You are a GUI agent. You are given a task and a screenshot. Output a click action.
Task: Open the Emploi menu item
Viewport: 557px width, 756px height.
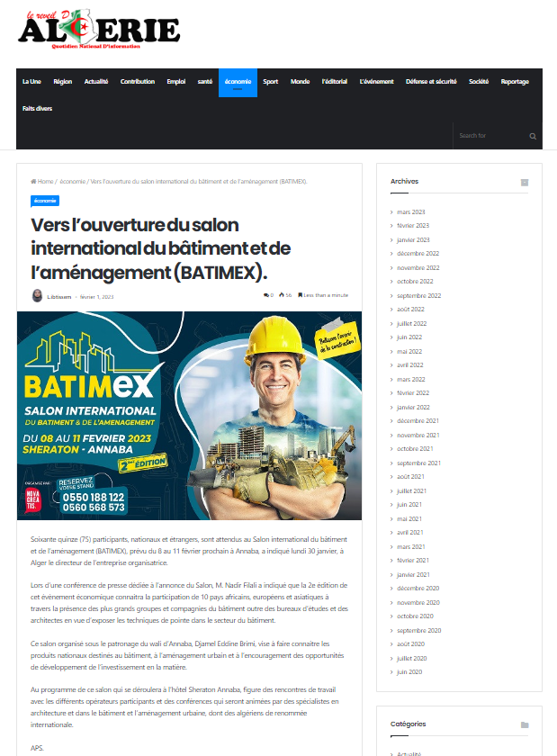pos(176,82)
